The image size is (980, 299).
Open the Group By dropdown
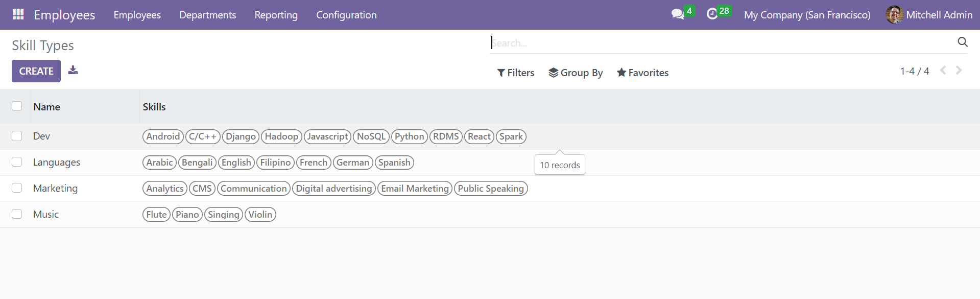pyautogui.click(x=576, y=73)
